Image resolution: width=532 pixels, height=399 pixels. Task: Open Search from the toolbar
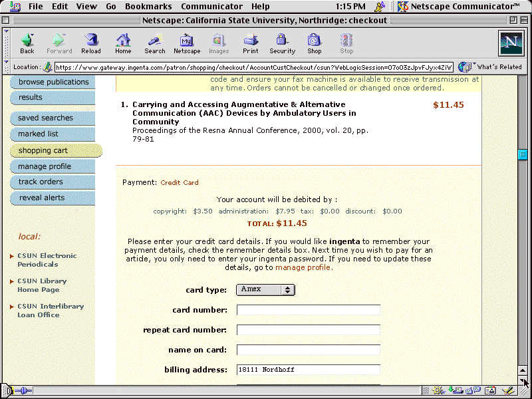(x=155, y=44)
